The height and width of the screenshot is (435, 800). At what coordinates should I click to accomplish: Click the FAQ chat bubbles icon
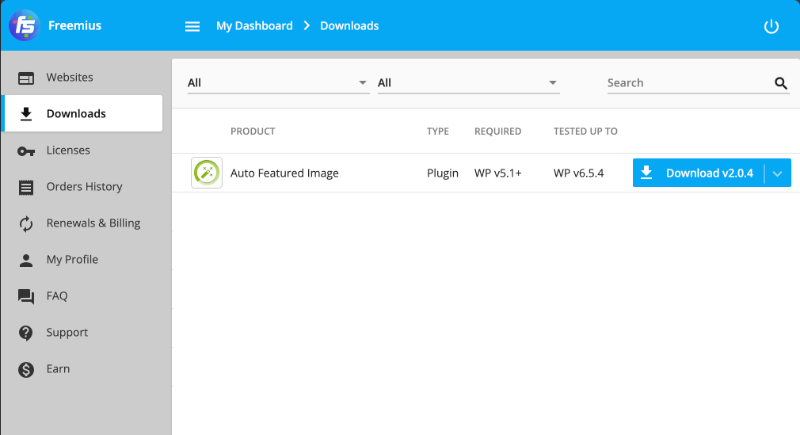click(26, 296)
